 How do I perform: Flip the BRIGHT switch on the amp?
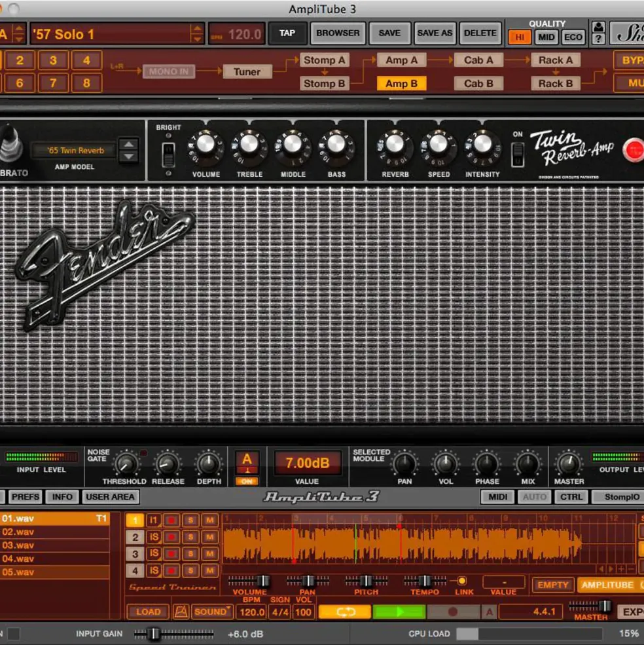168,155
